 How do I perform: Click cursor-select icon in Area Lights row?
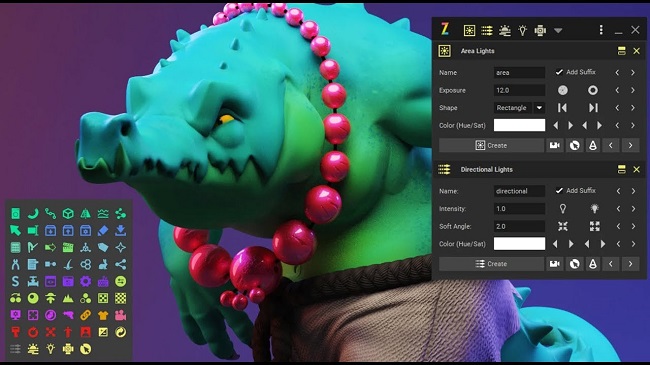575,146
